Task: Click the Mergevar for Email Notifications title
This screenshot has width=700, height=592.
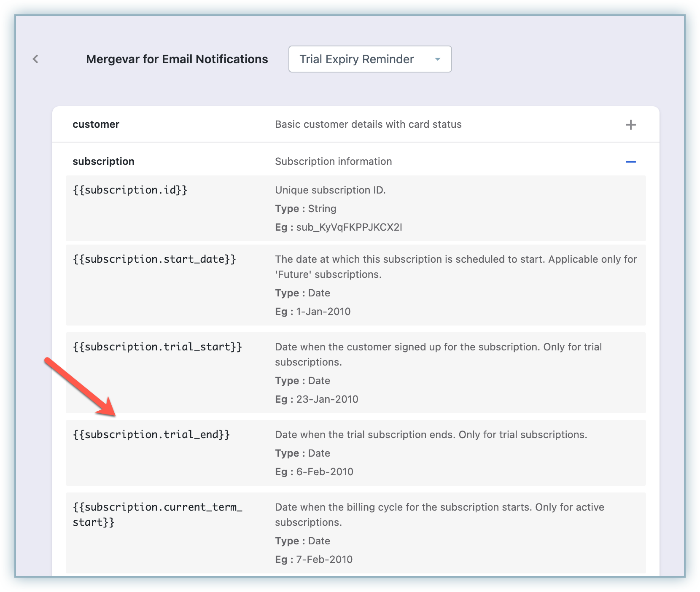Action: pos(177,59)
